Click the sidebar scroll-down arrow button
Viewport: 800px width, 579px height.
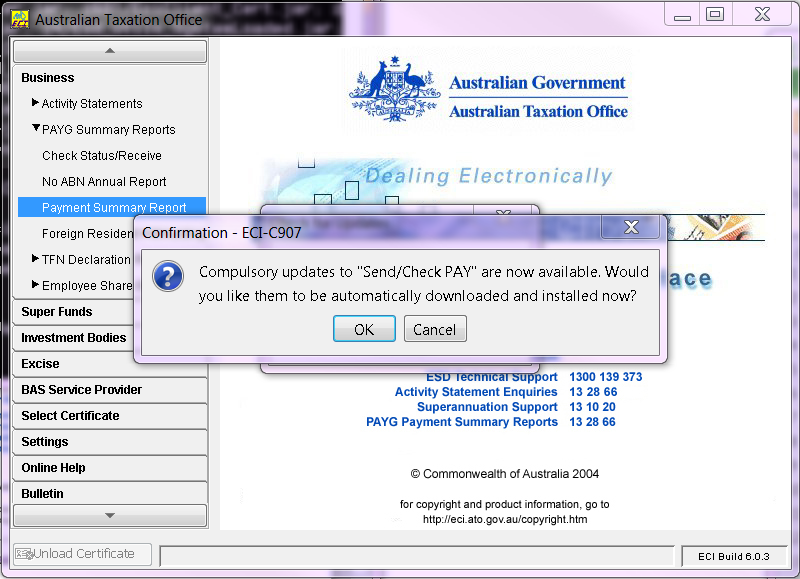pos(110,515)
